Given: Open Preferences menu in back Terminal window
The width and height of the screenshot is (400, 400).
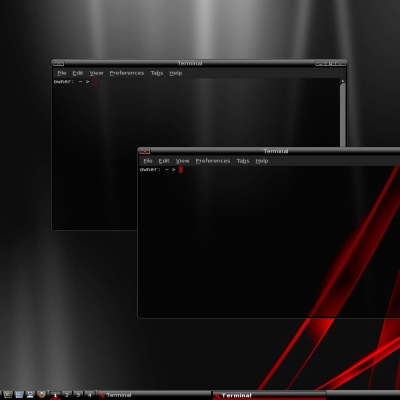Looking at the screenshot, I should click(127, 73).
